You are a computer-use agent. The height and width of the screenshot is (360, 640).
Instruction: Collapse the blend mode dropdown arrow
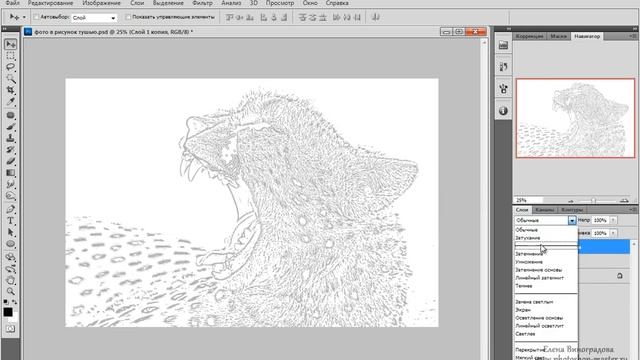pos(572,220)
